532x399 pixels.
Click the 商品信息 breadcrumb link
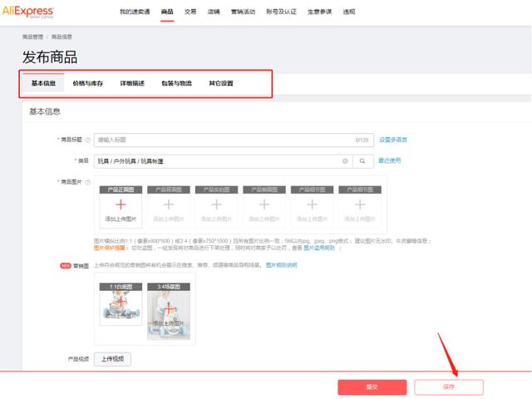point(62,37)
